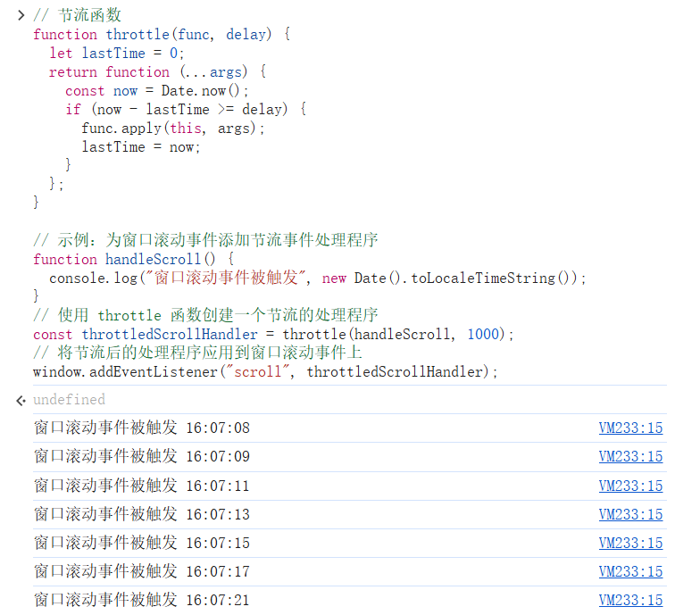Image resolution: width=700 pixels, height=615 pixels.
Task: Click the 'lastTime = now;' line
Action: tap(141, 146)
